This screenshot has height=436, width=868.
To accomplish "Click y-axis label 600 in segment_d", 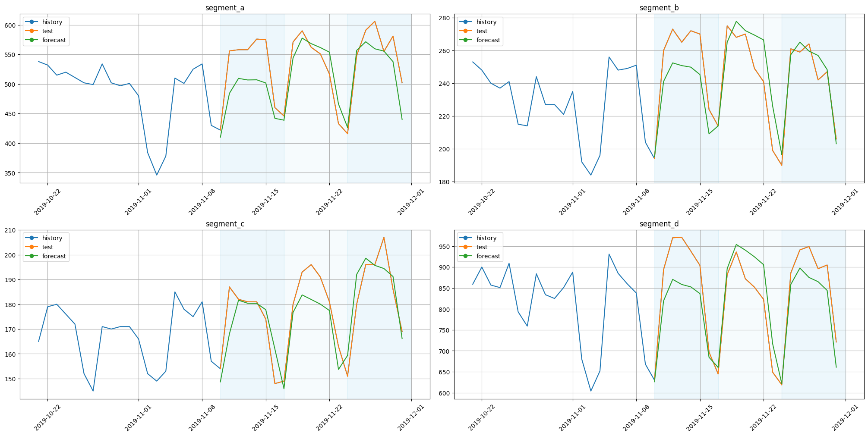I will point(445,393).
